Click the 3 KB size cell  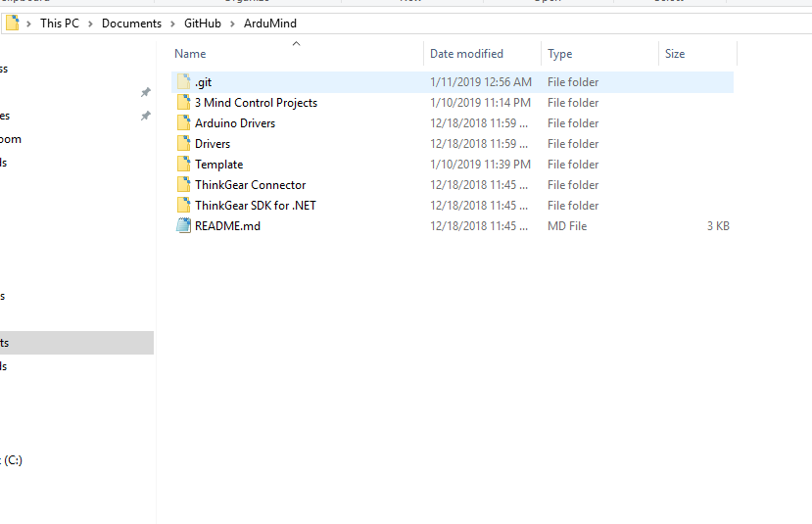point(718,226)
